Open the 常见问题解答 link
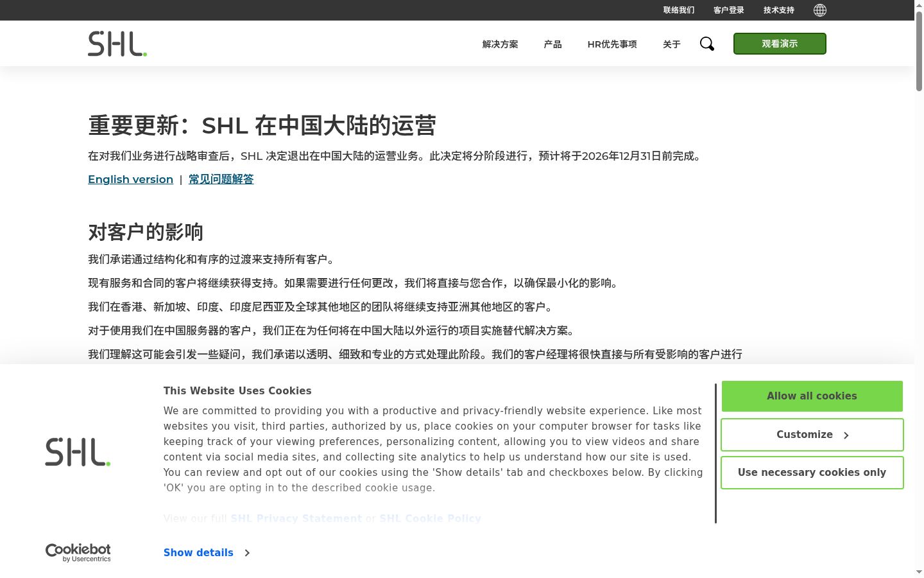This screenshot has height=578, width=924. [x=221, y=179]
